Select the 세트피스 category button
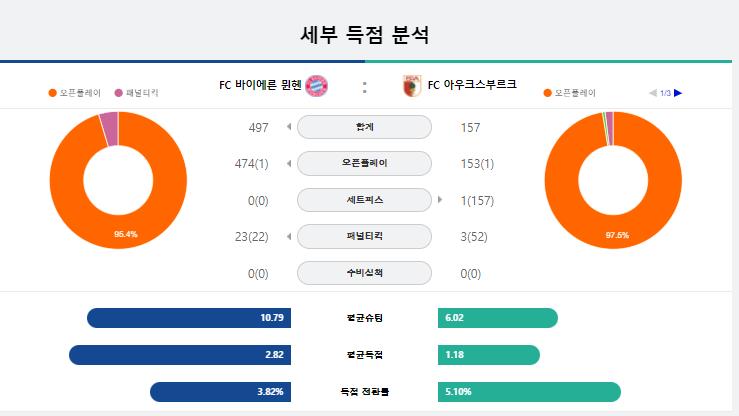The width and height of the screenshot is (739, 416). pos(364,200)
